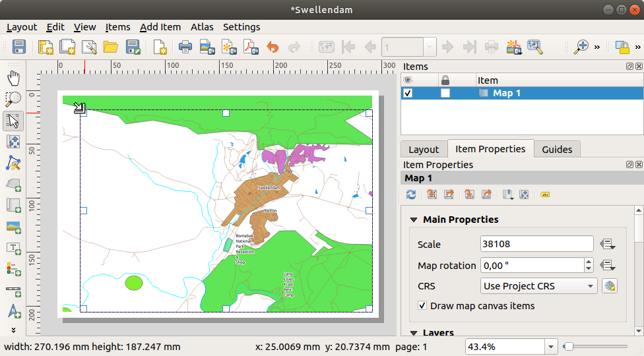Open the Atlas menu
This screenshot has width=644, height=356.
[202, 27]
